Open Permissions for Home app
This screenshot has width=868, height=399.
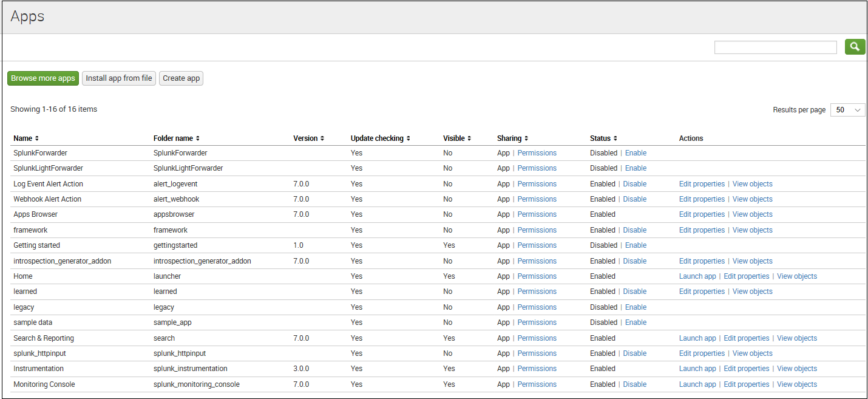pyautogui.click(x=537, y=276)
